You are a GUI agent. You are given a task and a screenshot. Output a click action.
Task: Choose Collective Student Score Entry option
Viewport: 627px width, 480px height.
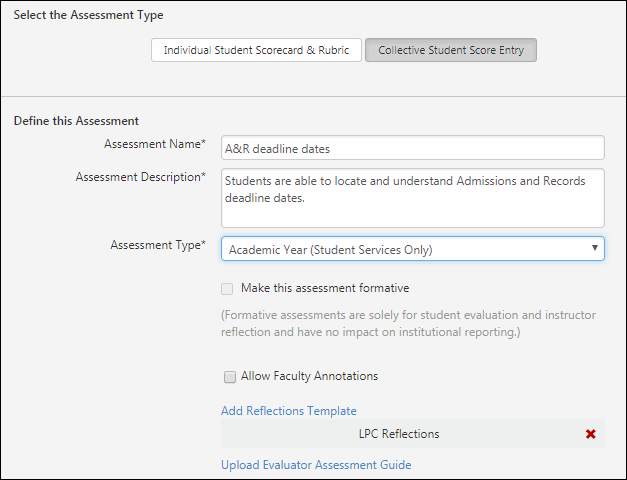click(x=451, y=50)
